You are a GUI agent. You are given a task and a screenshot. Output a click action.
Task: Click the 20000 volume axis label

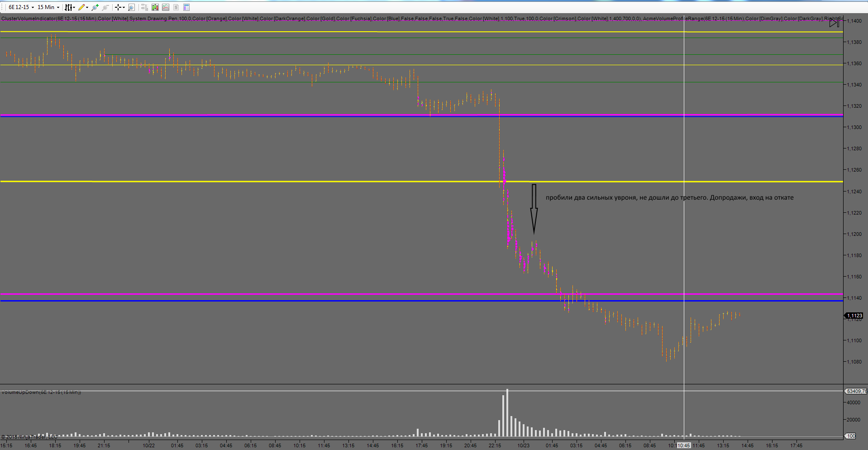854,420
